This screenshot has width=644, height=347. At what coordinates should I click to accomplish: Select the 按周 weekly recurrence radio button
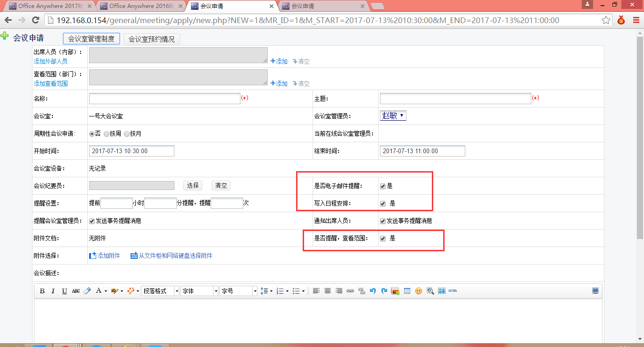point(107,134)
